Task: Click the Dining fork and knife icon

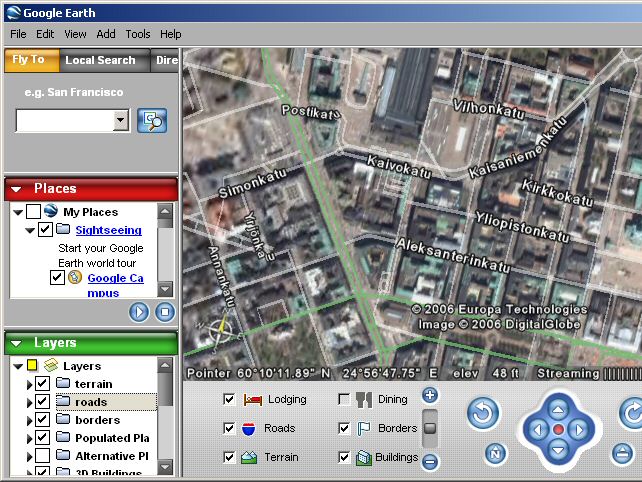Action: click(x=364, y=400)
